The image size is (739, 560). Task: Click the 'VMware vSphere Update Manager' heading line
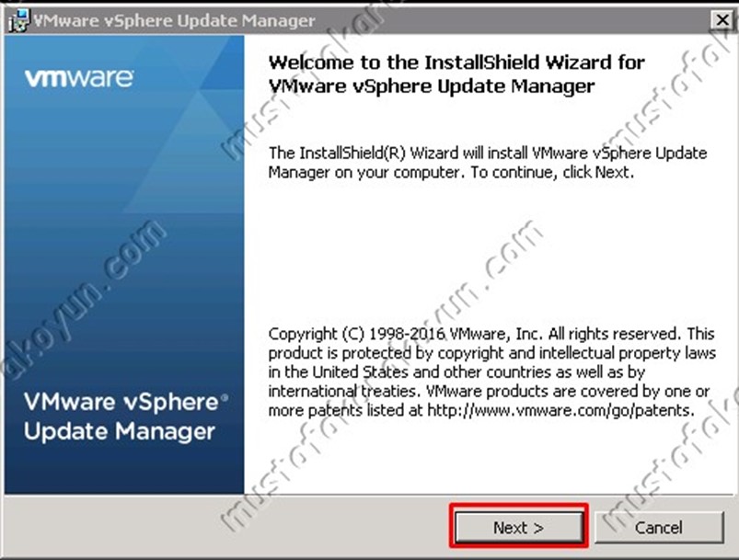click(x=432, y=86)
